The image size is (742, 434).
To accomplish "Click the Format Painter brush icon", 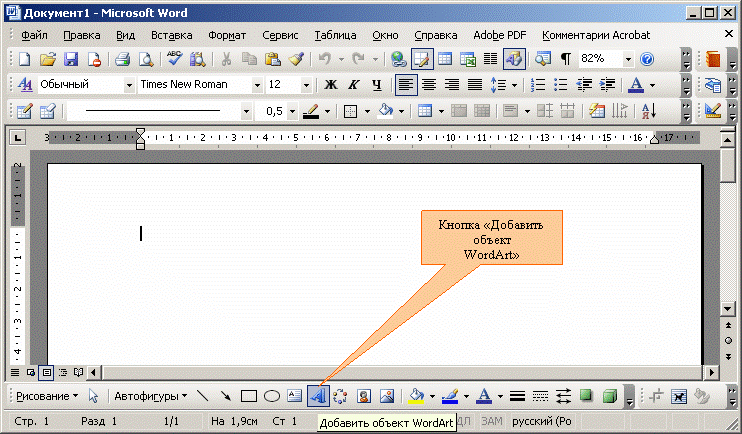I will (x=295, y=59).
